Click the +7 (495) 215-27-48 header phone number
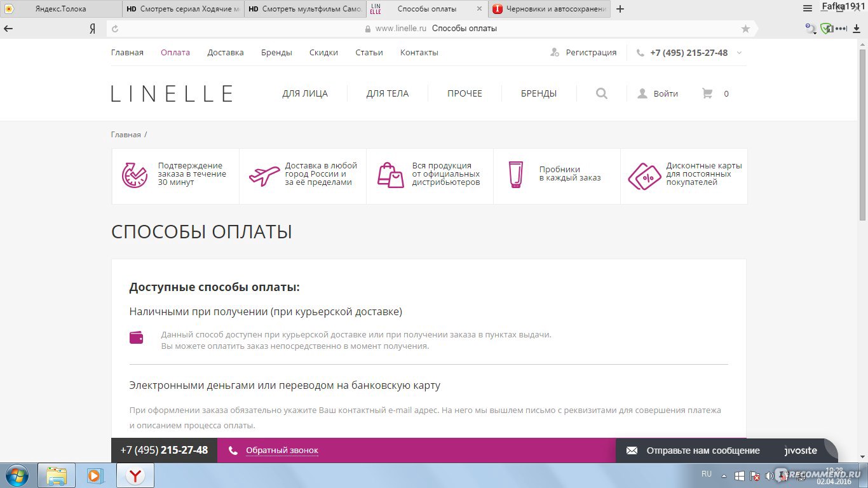Image resolution: width=868 pixels, height=488 pixels. tap(689, 53)
